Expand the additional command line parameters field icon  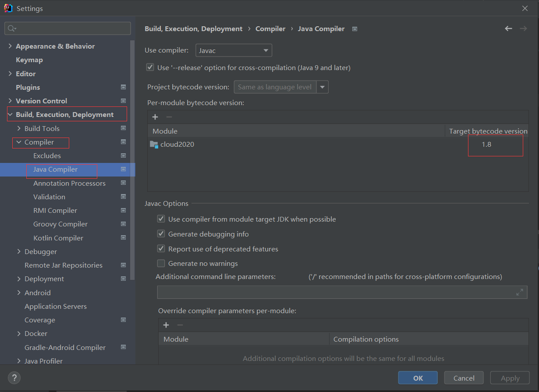tap(520, 292)
